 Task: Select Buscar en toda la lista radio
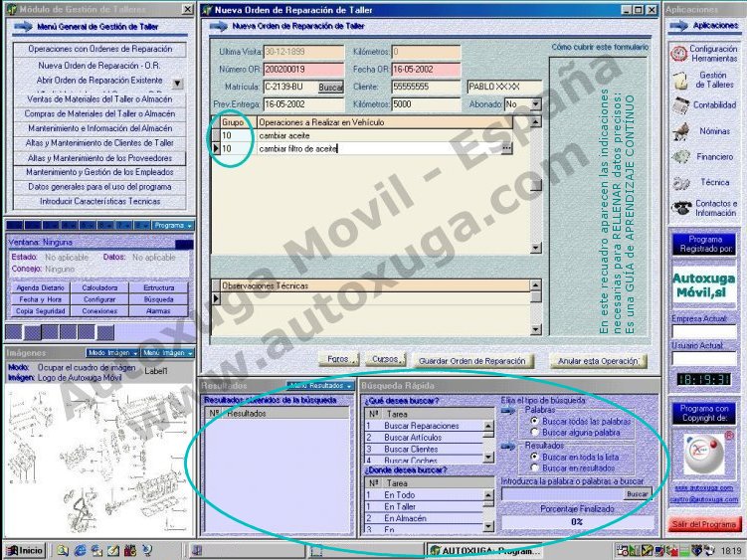[534, 457]
